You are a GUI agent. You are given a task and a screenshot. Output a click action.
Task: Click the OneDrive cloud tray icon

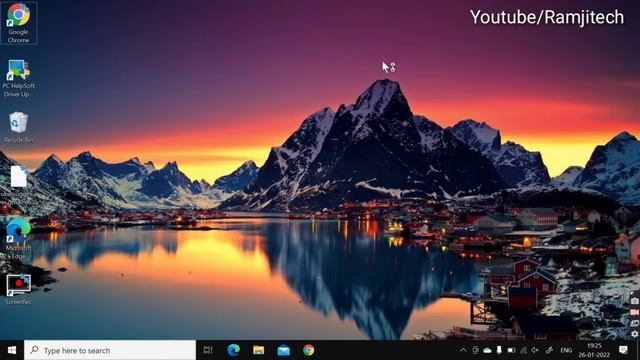click(487, 350)
